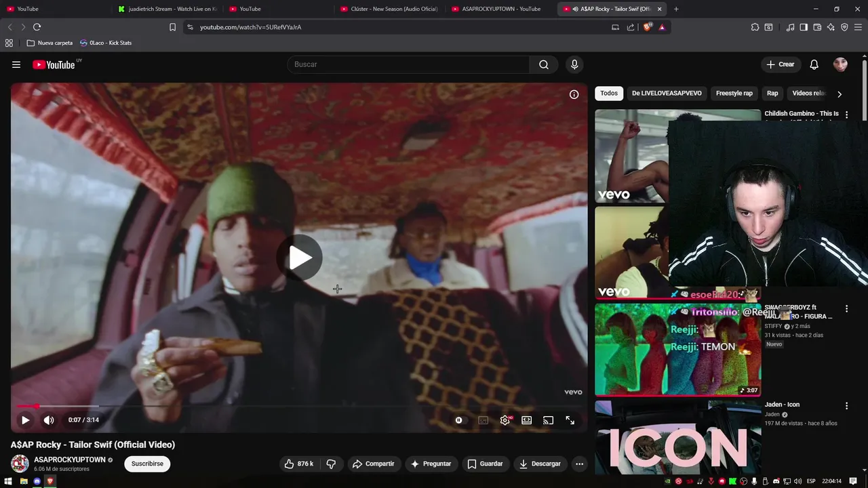The width and height of the screenshot is (868, 488).
Task: Dislike the video
Action: click(331, 464)
